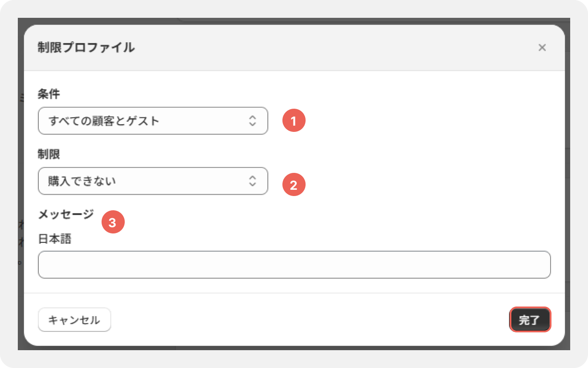Image resolution: width=588 pixels, height=368 pixels.
Task: Focus the 日本語 message text field
Action: (294, 265)
